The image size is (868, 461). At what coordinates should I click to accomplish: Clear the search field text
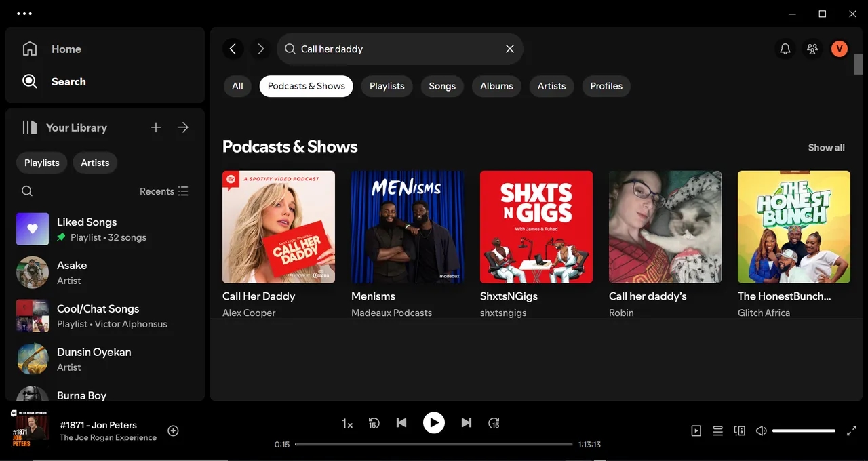[510, 49]
